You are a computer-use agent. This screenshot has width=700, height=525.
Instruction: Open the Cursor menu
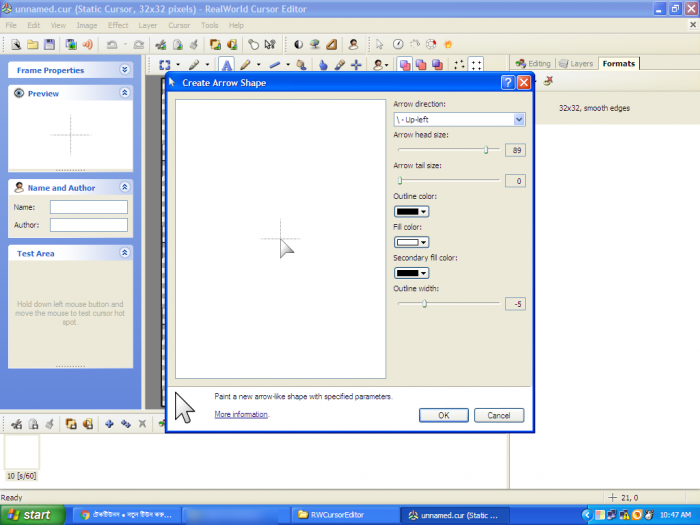coord(179,25)
